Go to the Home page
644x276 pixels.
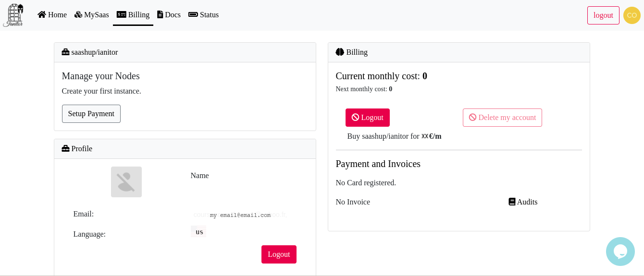tap(52, 15)
